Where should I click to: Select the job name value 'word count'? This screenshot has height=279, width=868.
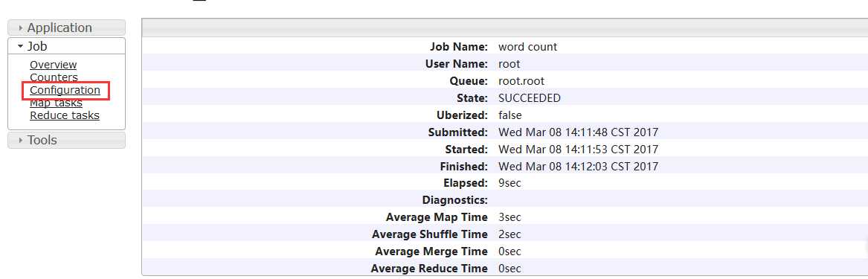[x=527, y=47]
